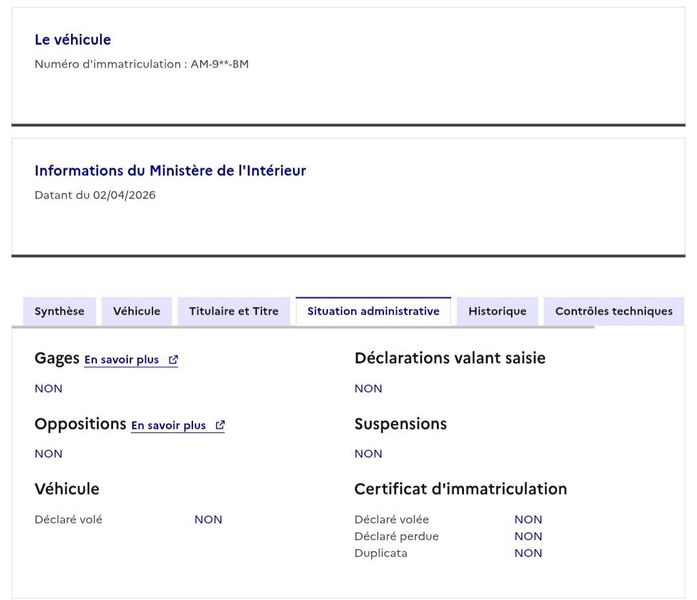
Task: Click the 'Le véhicule' heading
Action: click(73, 40)
